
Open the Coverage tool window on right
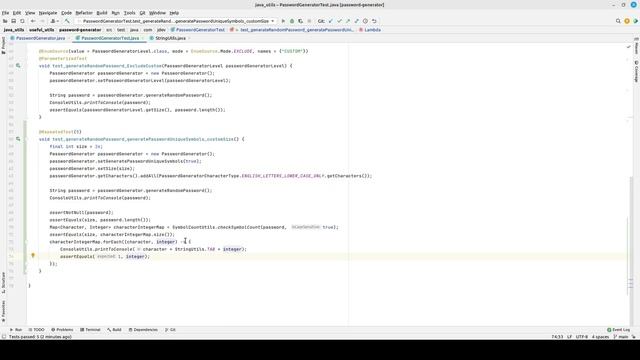pos(636,71)
